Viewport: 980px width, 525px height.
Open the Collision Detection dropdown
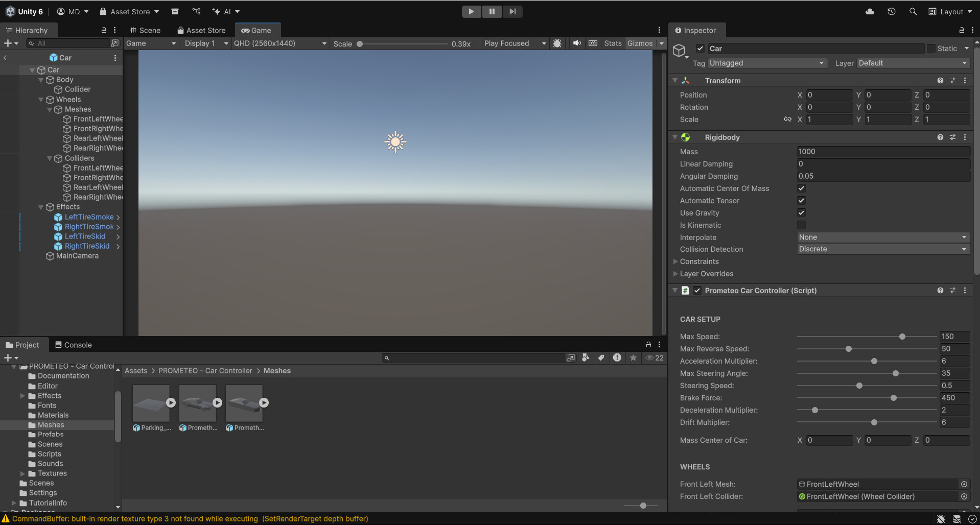pos(882,249)
